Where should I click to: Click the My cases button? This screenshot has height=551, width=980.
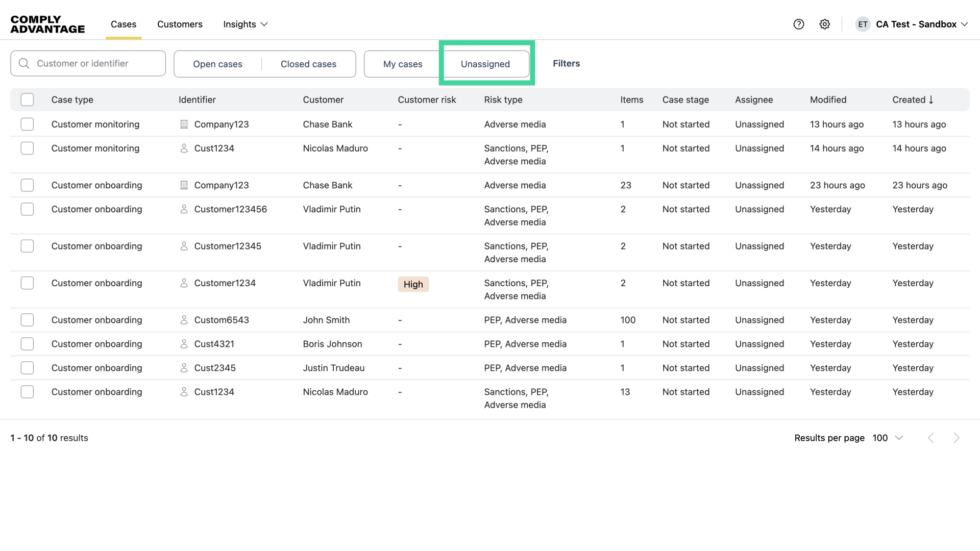(402, 64)
